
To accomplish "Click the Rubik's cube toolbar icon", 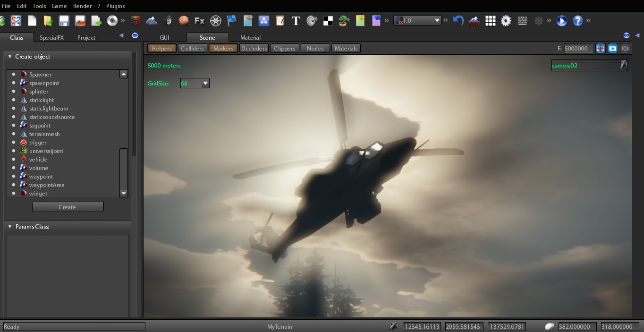I will tap(136, 21).
